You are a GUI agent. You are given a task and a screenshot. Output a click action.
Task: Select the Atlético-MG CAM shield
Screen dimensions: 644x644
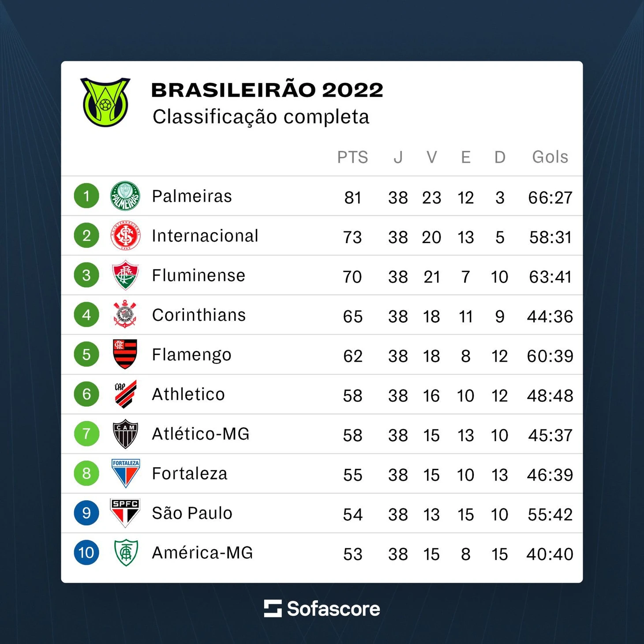pos(125,434)
